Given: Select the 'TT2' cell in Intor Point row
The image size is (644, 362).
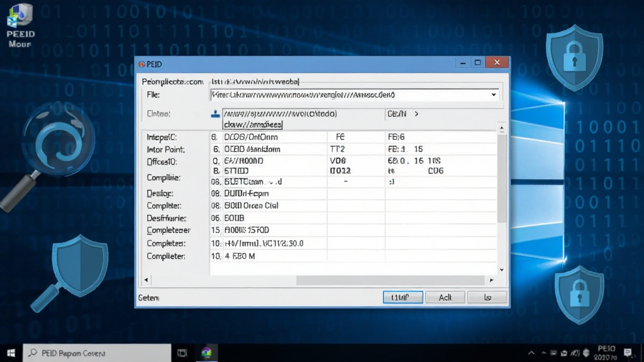Looking at the screenshot, I should 337,149.
